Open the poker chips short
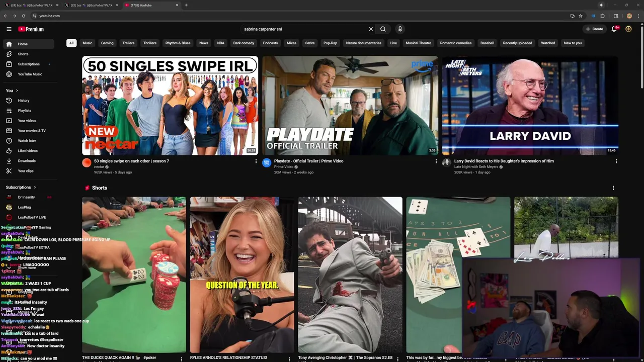 coord(134,275)
